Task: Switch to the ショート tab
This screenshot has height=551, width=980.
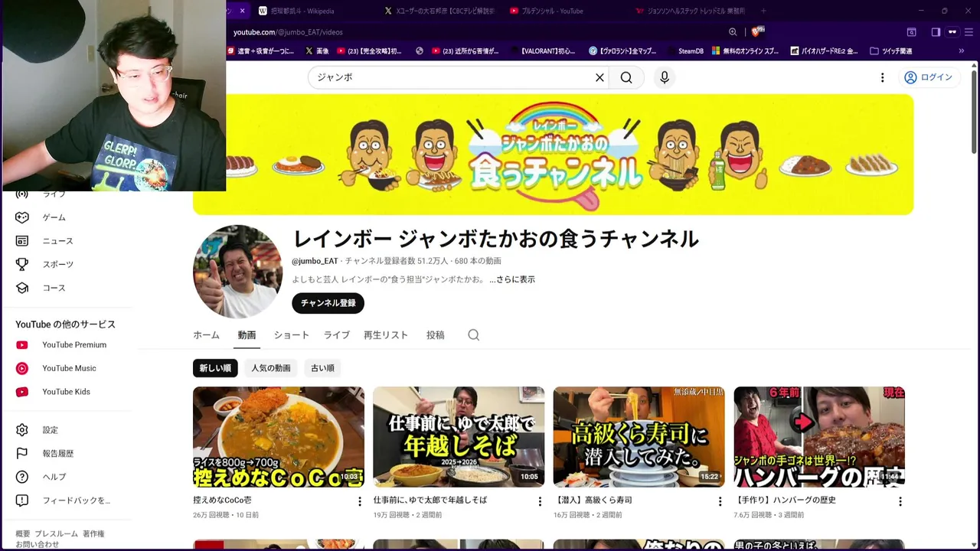Action: tap(292, 335)
